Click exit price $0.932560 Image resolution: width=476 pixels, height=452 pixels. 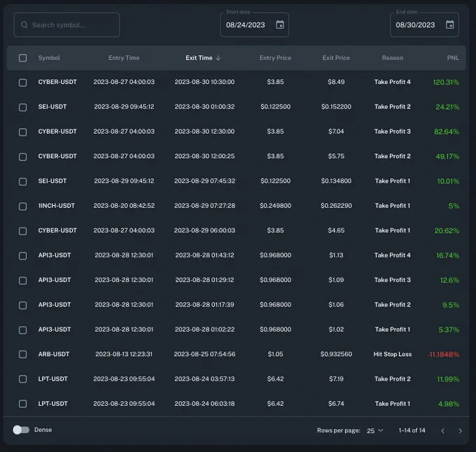336,354
